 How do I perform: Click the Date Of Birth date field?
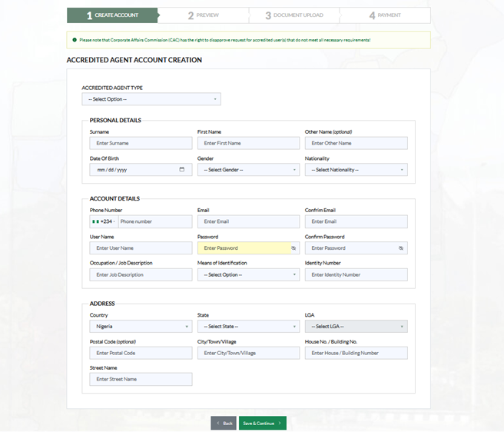click(141, 170)
